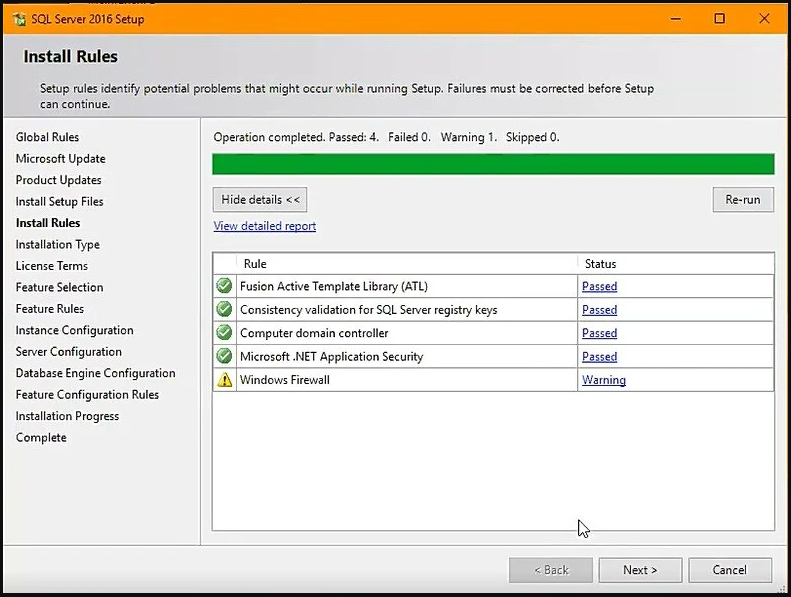Click the Next button to continue setup
This screenshot has height=597, width=791.
[640, 570]
